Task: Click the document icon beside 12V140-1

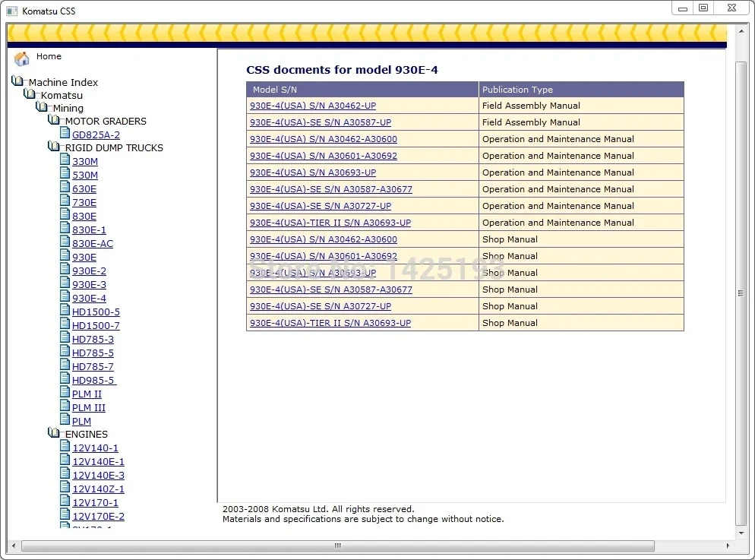Action: click(66, 448)
